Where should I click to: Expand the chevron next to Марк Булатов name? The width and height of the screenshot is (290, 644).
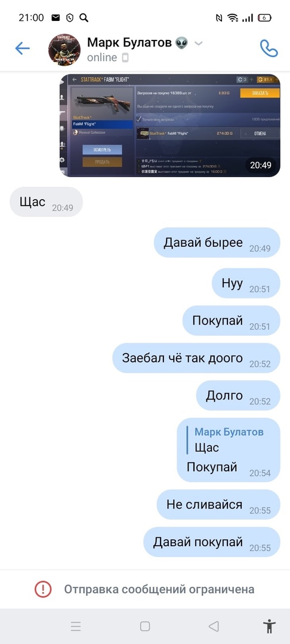pos(198,43)
